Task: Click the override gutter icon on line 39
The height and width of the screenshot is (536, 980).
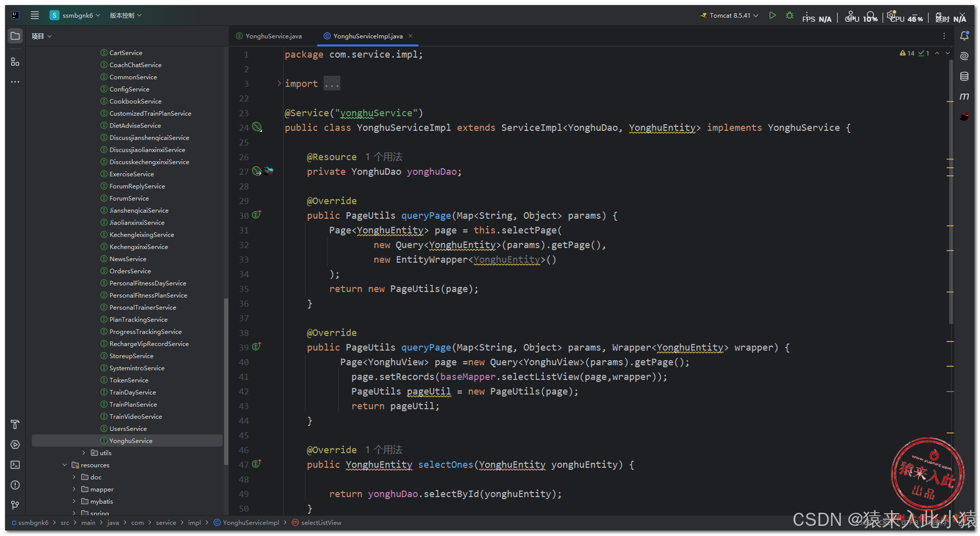Action: pyautogui.click(x=256, y=347)
